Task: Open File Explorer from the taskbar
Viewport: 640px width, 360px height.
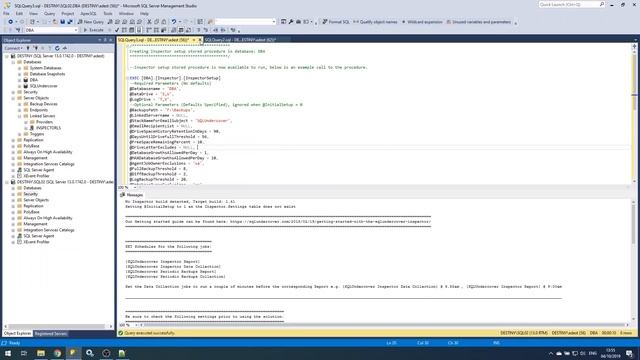Action: pyautogui.click(x=41, y=353)
